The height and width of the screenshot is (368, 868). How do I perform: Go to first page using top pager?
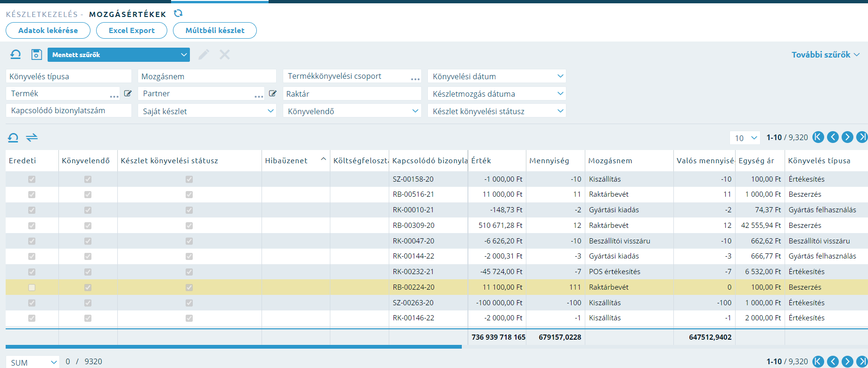pos(819,137)
